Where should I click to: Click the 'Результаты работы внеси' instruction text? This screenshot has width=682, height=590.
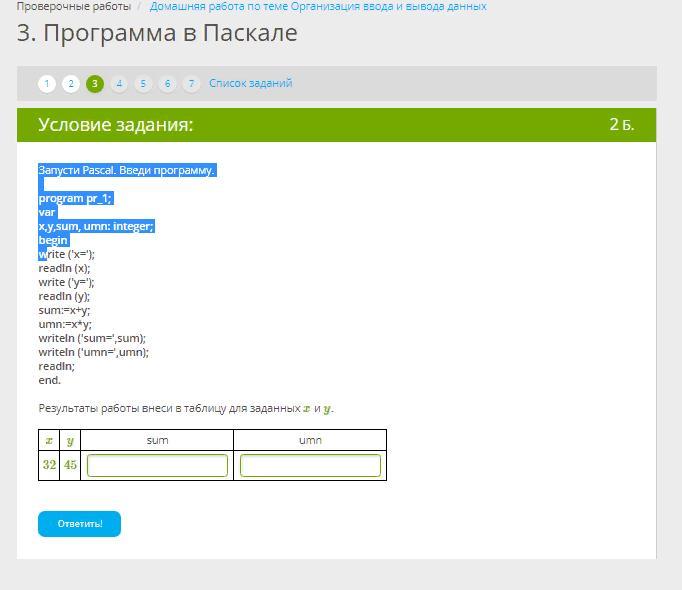click(x=186, y=409)
